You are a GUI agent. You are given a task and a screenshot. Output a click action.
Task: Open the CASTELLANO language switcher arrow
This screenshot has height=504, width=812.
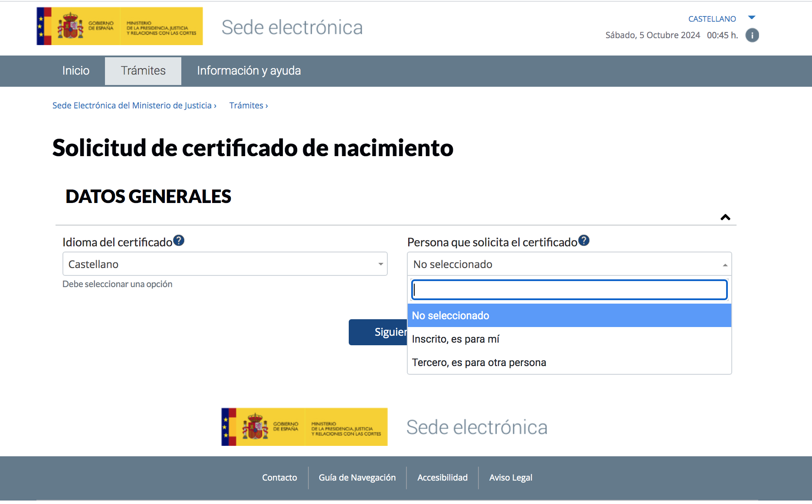tap(752, 17)
